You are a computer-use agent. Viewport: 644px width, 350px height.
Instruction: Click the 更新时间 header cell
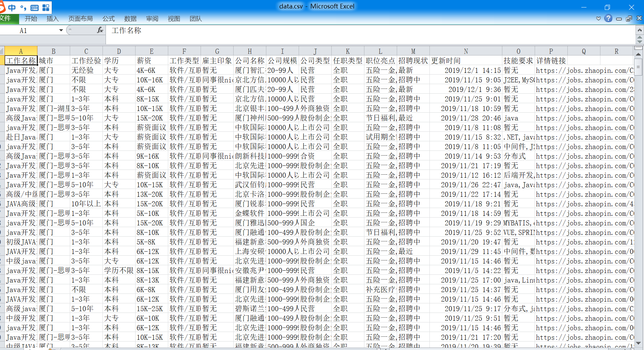click(x=466, y=61)
